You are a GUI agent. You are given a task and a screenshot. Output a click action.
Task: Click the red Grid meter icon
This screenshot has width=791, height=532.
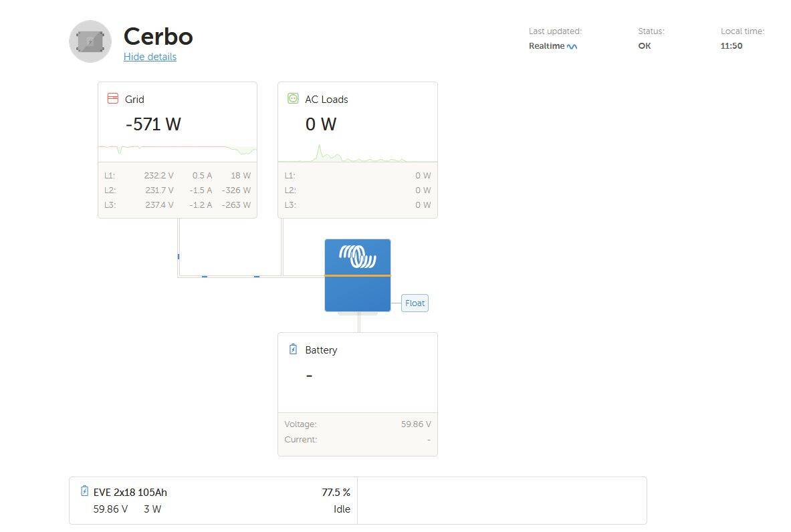[113, 98]
